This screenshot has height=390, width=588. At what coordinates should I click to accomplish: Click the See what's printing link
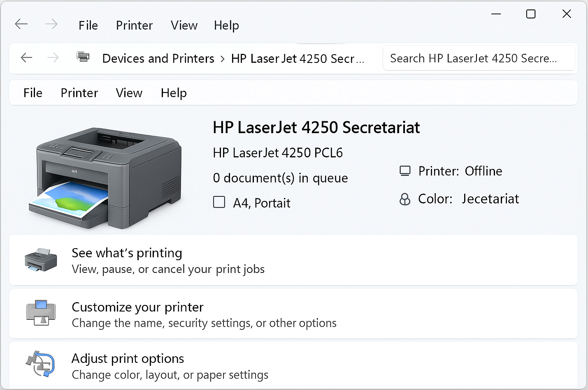pyautogui.click(x=127, y=253)
